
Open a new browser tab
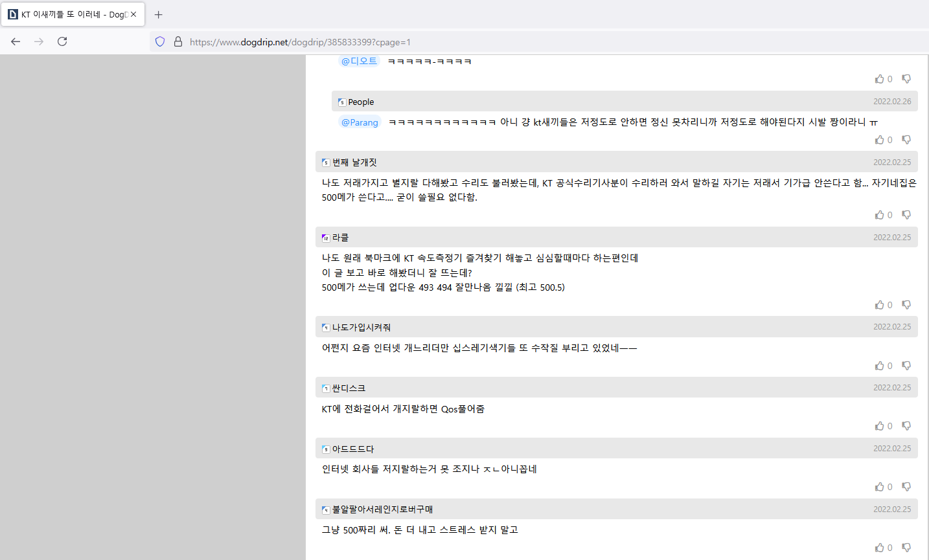159,14
